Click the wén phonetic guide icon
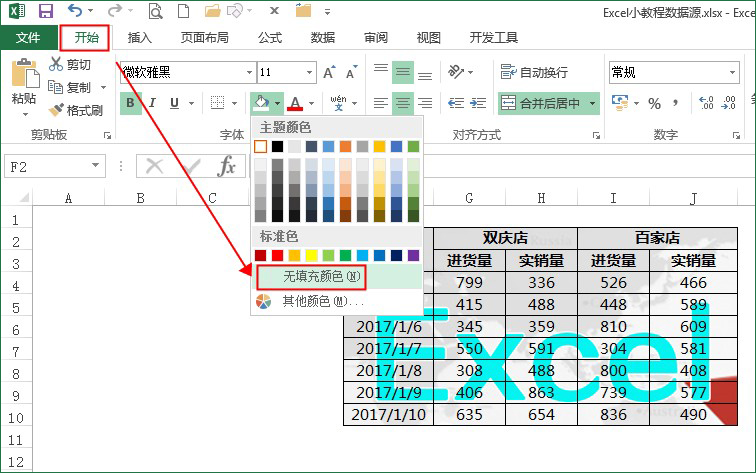The width and height of the screenshot is (756, 473). 338,103
